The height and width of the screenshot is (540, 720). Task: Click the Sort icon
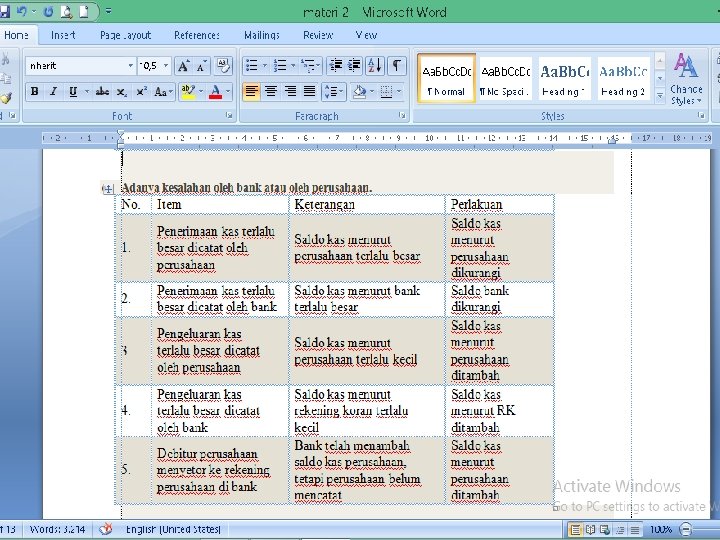point(375,65)
